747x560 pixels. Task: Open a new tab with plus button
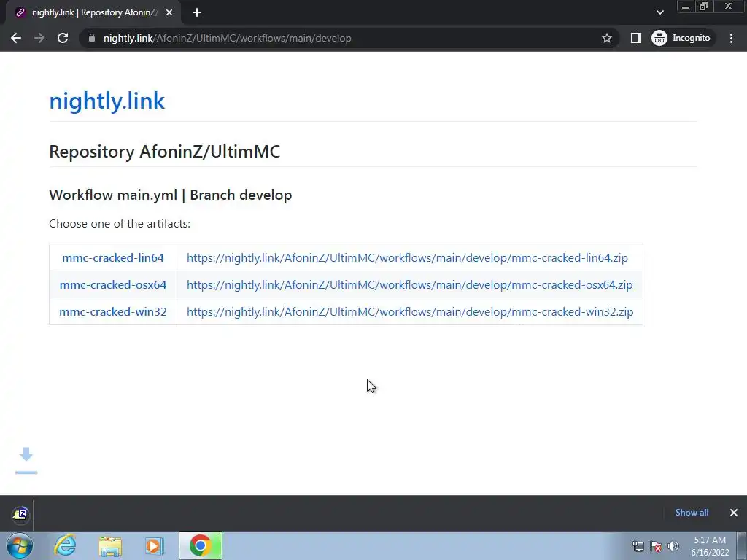tap(197, 13)
